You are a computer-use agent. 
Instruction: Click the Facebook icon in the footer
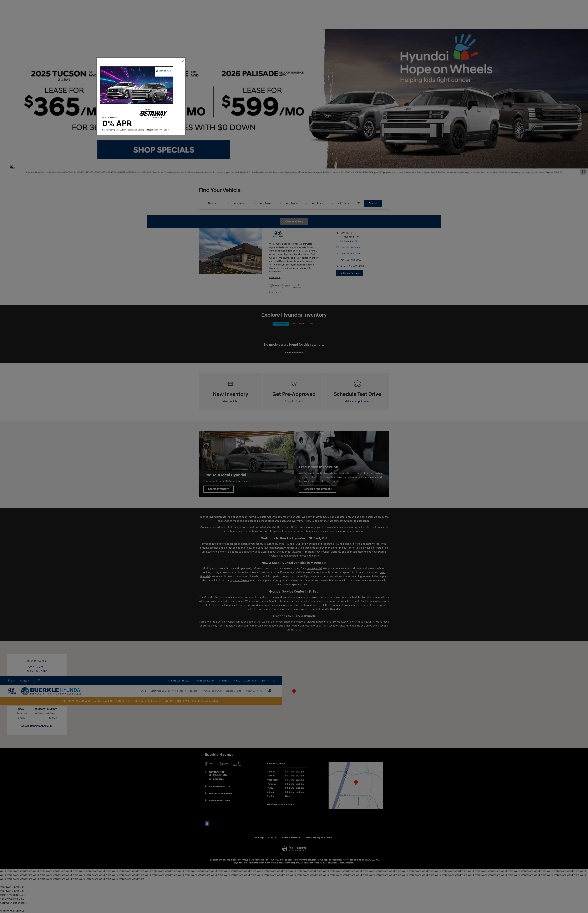[x=207, y=824]
